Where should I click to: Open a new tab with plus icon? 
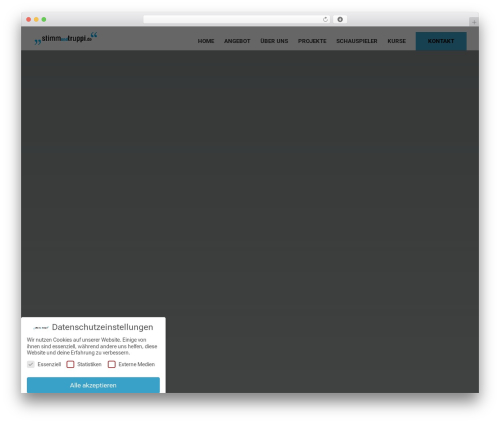474,22
